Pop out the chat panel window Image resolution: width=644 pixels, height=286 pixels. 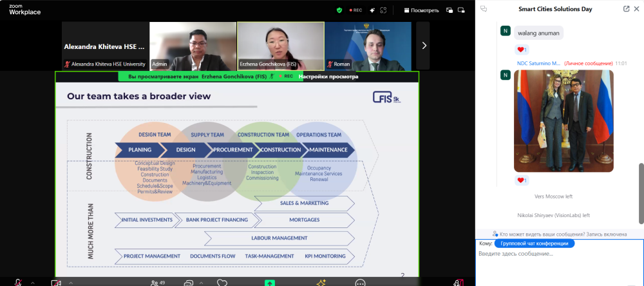click(x=627, y=9)
